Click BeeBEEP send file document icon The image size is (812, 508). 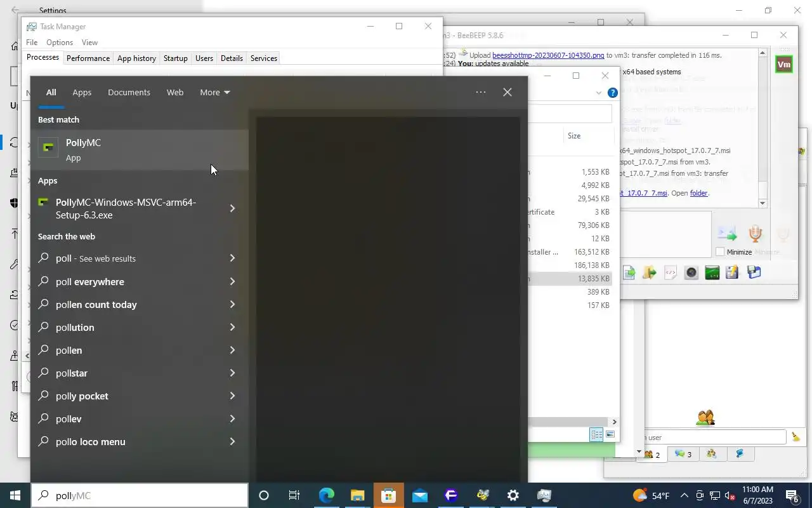click(x=629, y=272)
